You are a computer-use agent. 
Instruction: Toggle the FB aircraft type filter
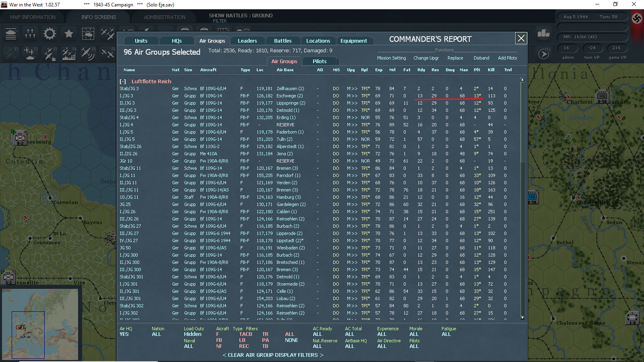coord(219,340)
